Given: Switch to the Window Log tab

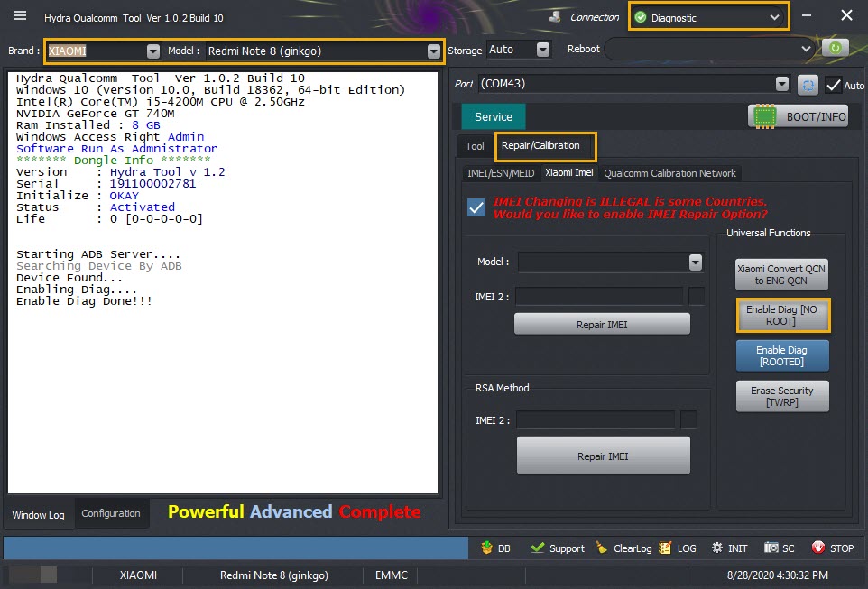Looking at the screenshot, I should [38, 515].
